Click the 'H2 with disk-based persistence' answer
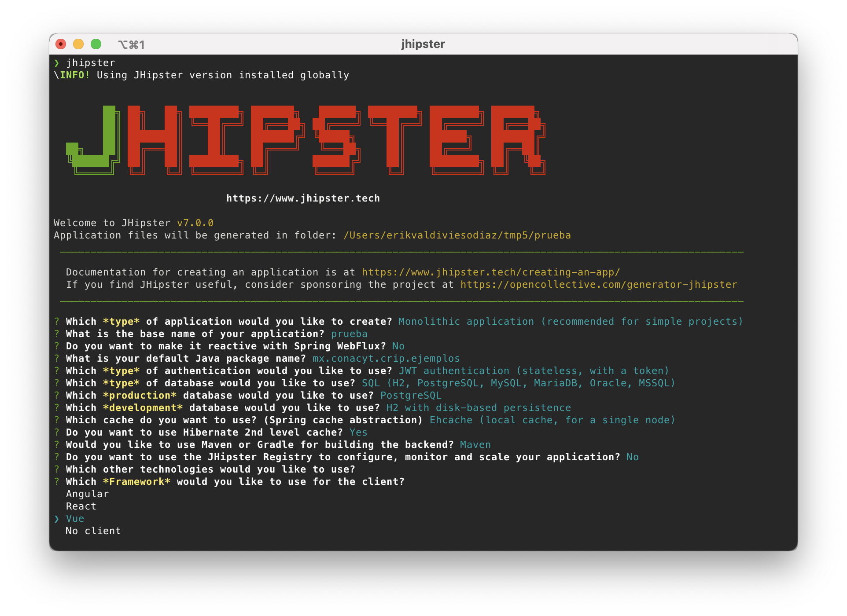Image resolution: width=847 pixels, height=616 pixels. (x=479, y=408)
